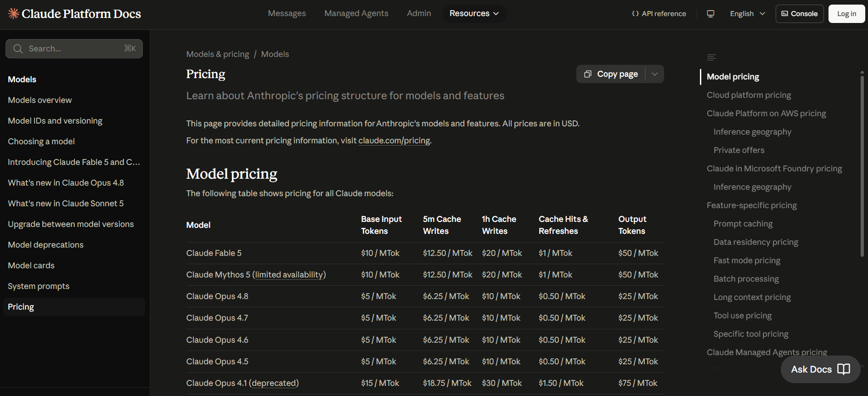Image resolution: width=868 pixels, height=396 pixels.
Task: Jump to Claude in Microsoft Foundry pricing
Action: (x=774, y=169)
